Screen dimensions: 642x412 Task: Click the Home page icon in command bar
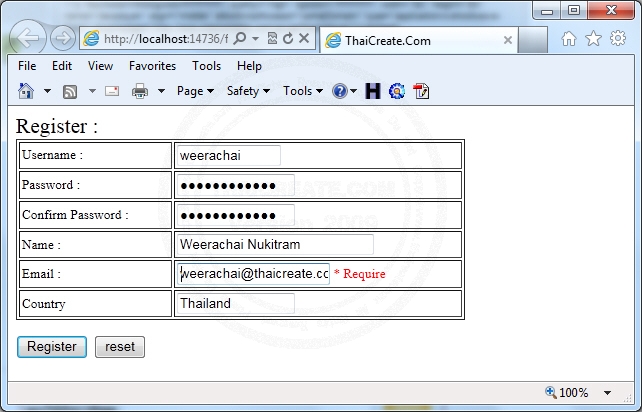[x=26, y=91]
